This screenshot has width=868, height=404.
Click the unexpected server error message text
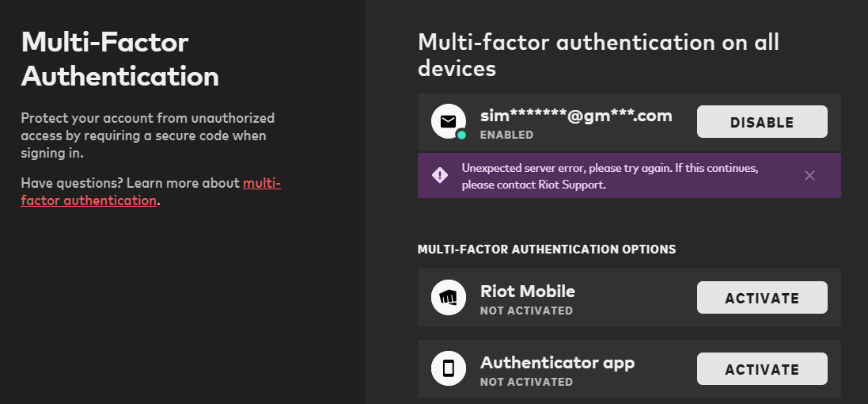(x=610, y=176)
